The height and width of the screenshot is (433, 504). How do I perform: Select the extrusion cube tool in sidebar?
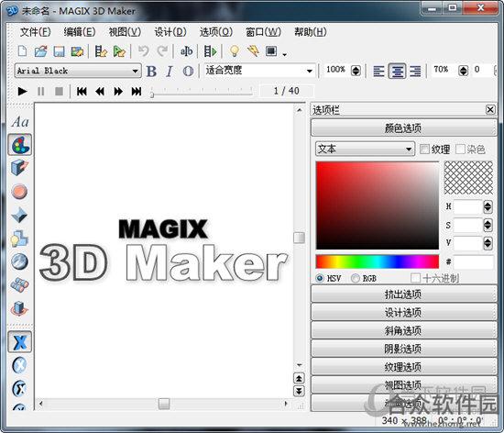(19, 167)
